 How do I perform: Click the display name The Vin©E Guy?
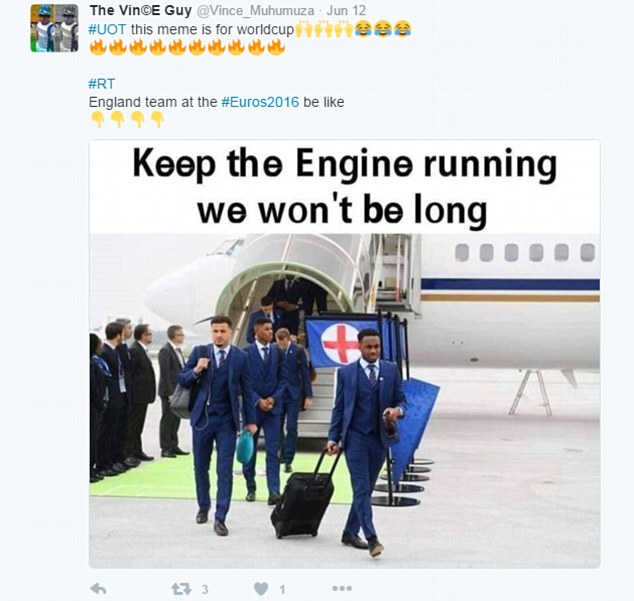141,11
